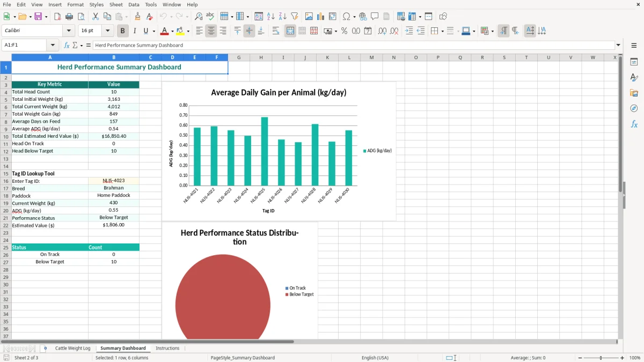Click the Format as Percent icon
This screenshot has height=362, width=644.
click(344, 31)
